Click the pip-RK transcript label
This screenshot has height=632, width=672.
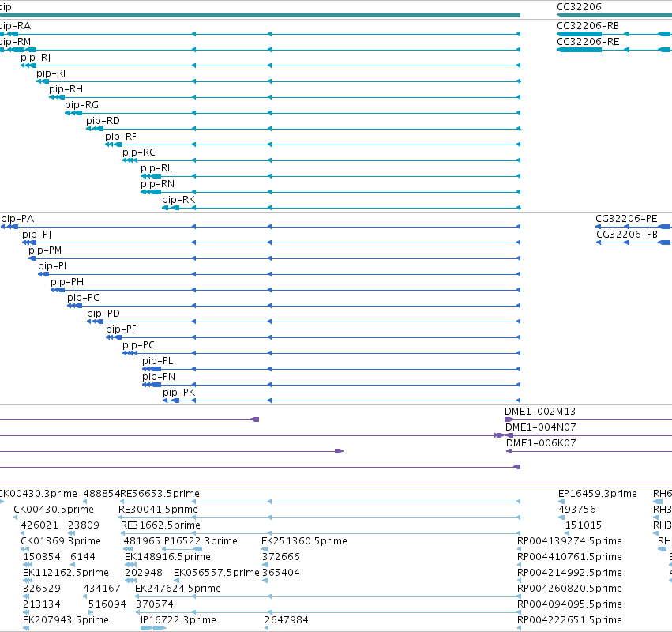[x=178, y=200]
